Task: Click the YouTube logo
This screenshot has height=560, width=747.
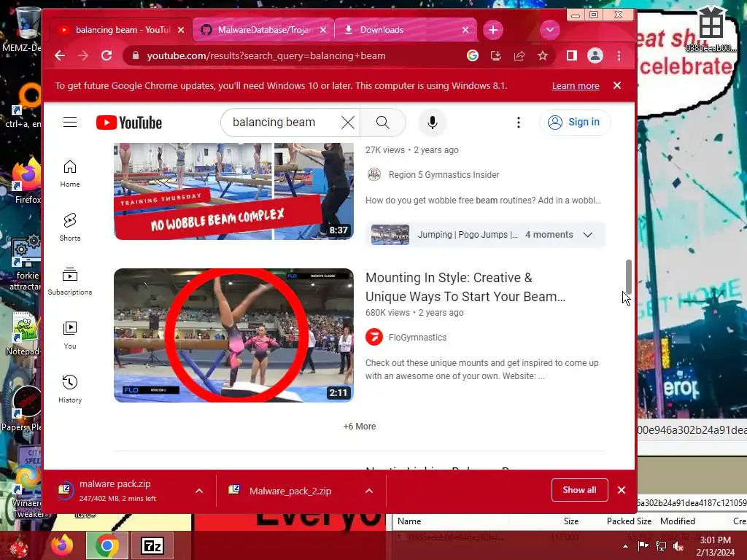Action: pyautogui.click(x=129, y=122)
